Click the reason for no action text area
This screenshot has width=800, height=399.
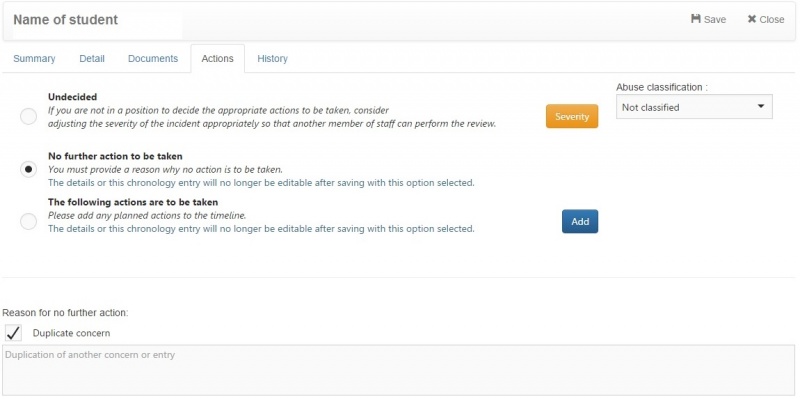pyautogui.click(x=399, y=370)
